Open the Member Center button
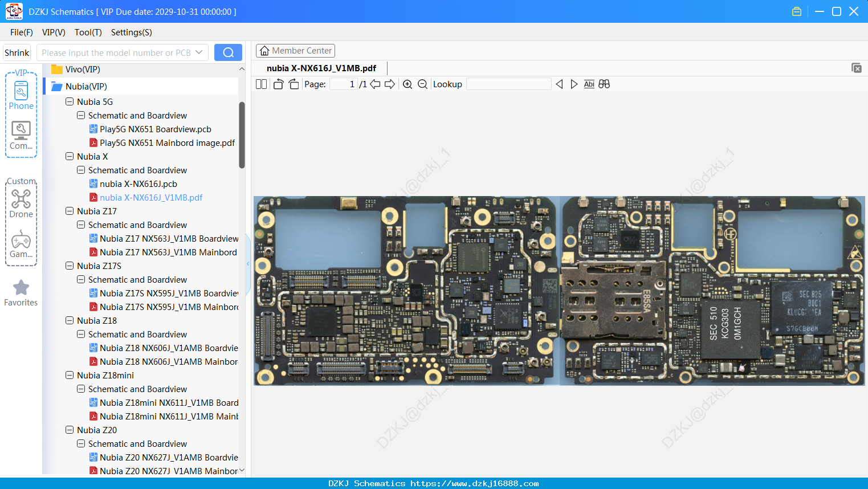 coord(296,51)
